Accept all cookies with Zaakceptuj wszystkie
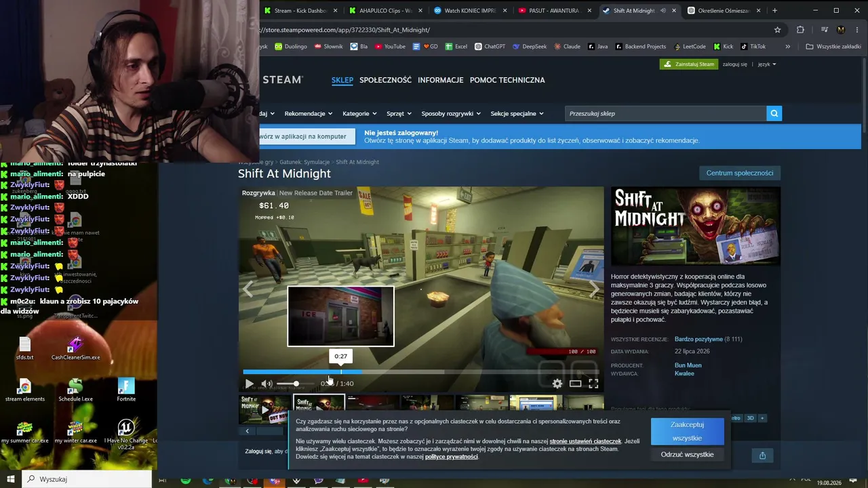This screenshot has height=488, width=868. click(x=687, y=431)
